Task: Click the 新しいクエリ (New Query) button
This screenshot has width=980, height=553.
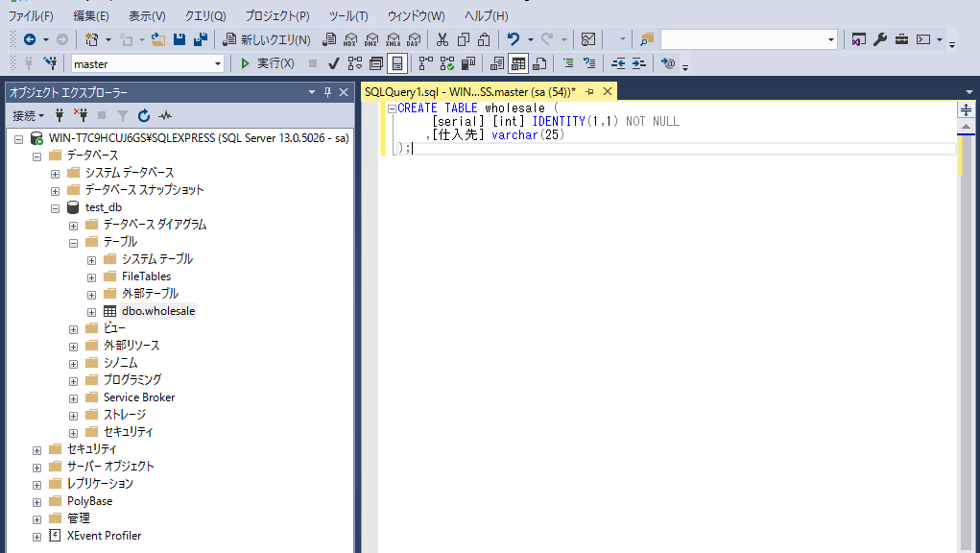Action: [267, 39]
